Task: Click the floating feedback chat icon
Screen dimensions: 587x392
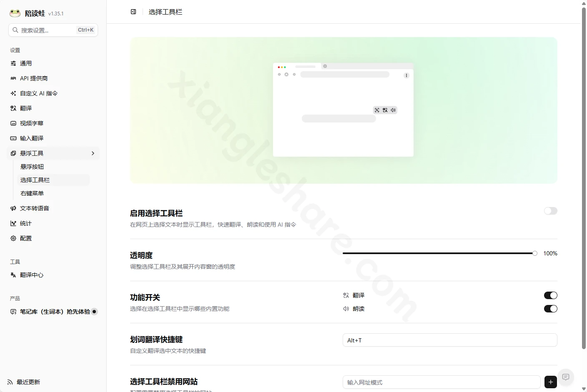Action: pos(566,377)
